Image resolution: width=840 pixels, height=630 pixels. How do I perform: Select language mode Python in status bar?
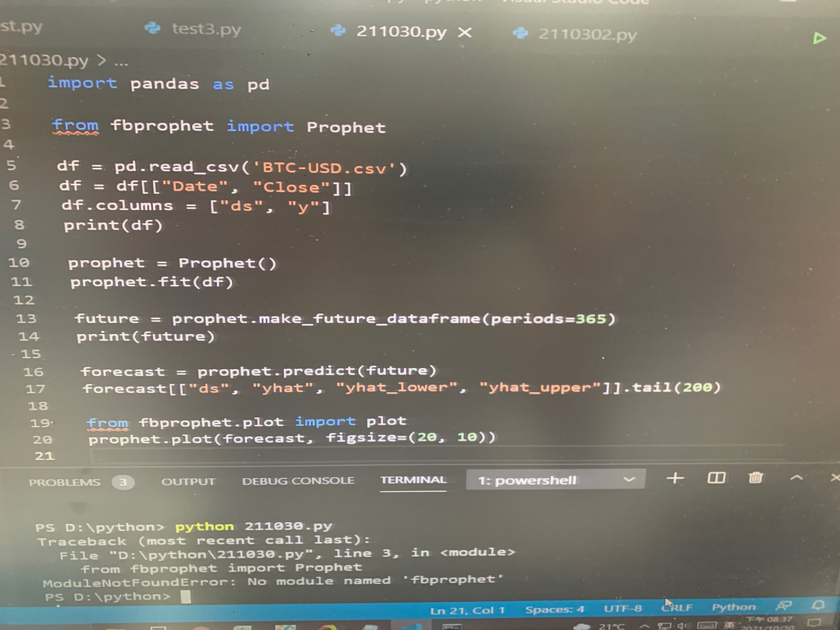734,607
